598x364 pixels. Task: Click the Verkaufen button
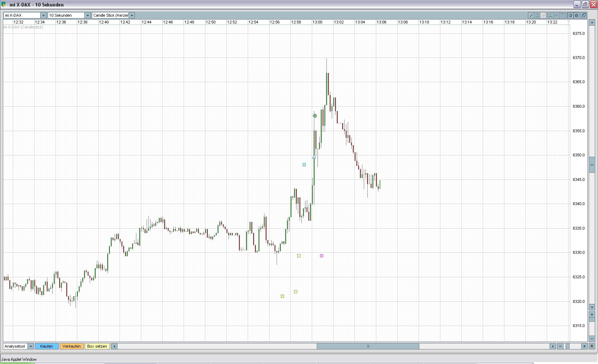(x=72, y=346)
